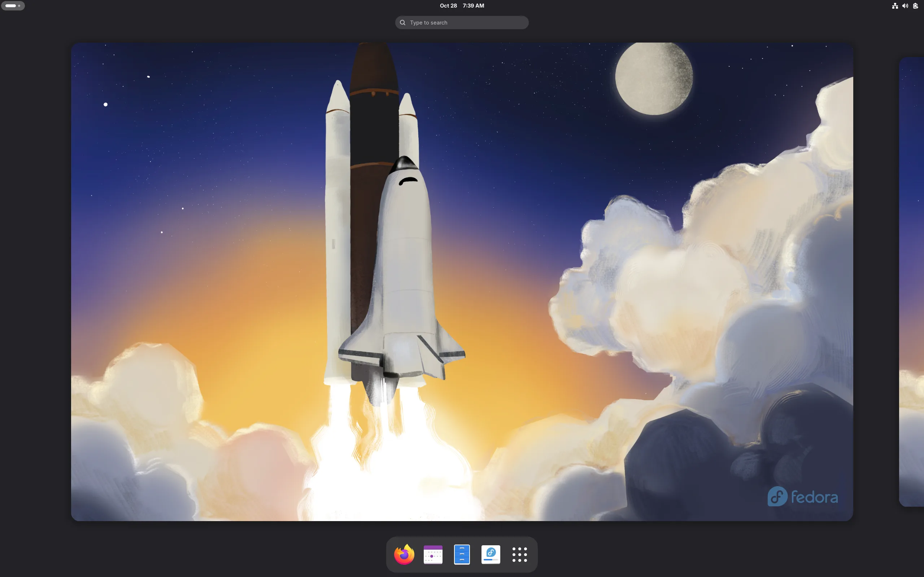924x577 pixels.
Task: Open GNOME Calendar from the dock
Action: 433,554
